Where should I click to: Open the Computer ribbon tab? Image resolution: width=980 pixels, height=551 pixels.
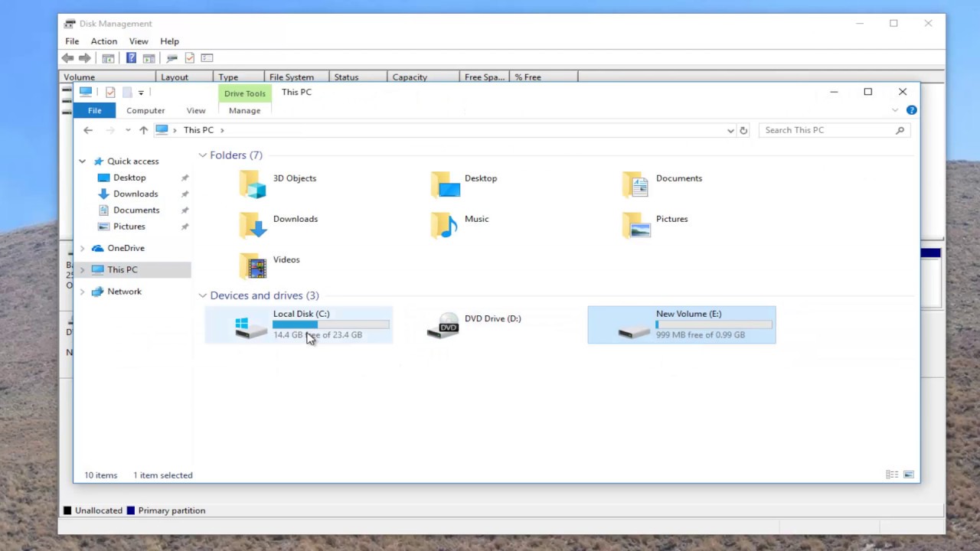point(145,111)
